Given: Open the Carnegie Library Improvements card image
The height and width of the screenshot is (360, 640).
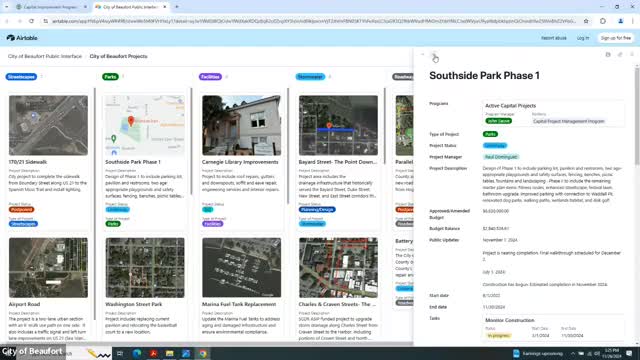Looking at the screenshot, I should 242,125.
